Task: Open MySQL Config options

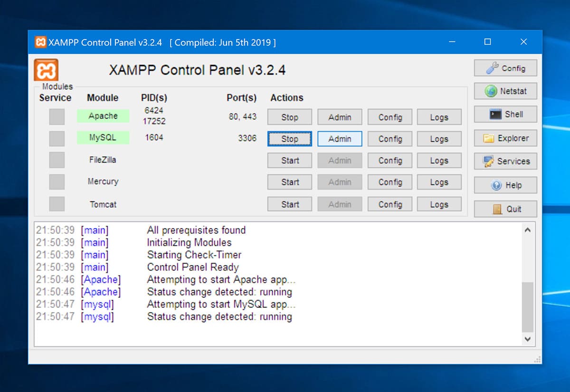Action: click(x=390, y=139)
